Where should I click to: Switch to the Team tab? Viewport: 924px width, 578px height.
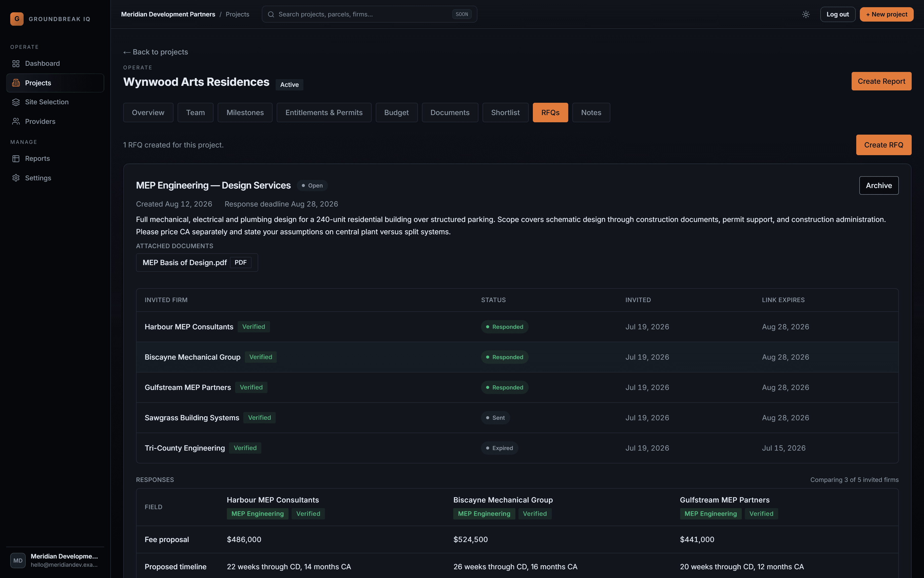tap(196, 113)
